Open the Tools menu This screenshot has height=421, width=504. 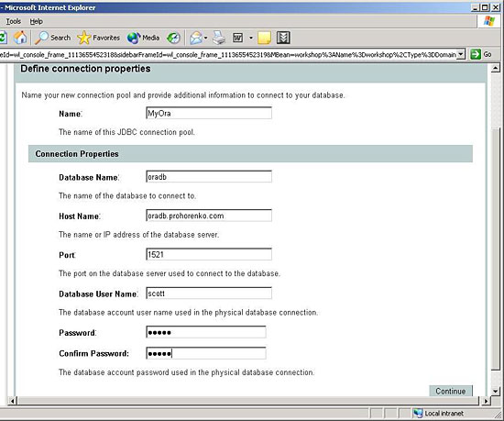(x=13, y=21)
